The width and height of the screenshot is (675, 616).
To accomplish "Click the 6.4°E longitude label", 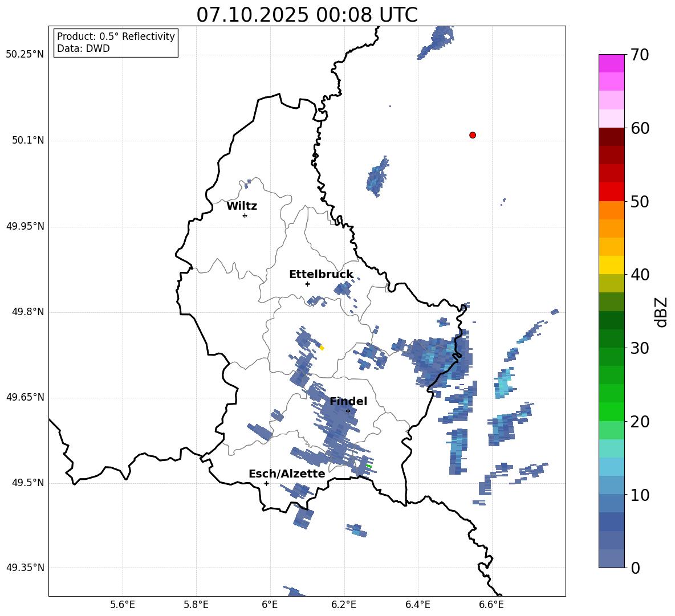I will (x=417, y=605).
